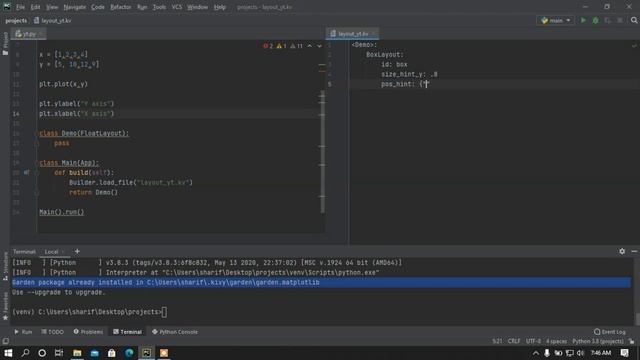Click the stop process icon

[620, 20]
